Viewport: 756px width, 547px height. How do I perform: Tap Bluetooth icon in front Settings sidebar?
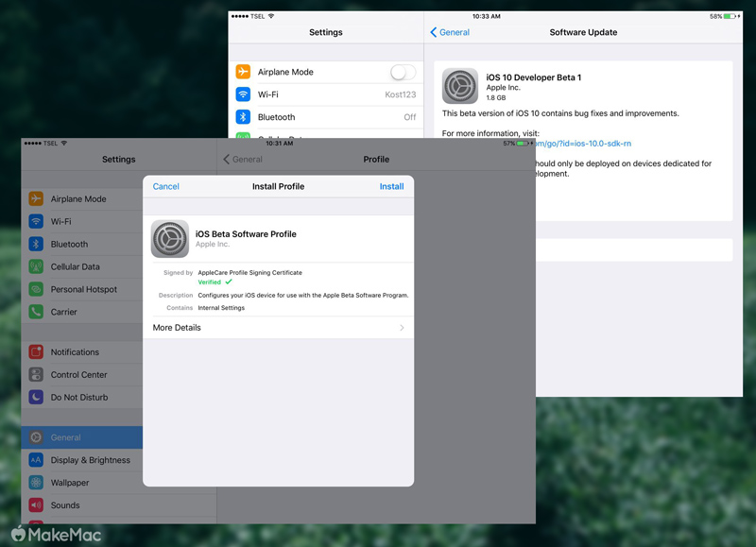pyautogui.click(x=36, y=244)
